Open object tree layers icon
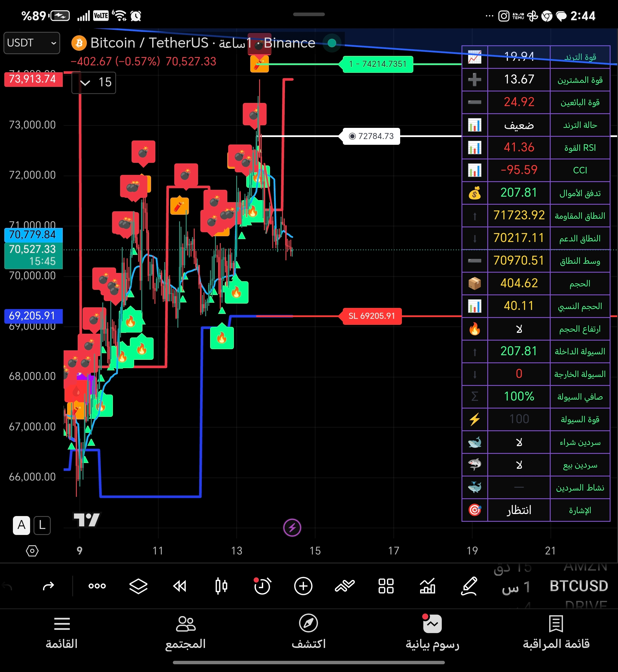The height and width of the screenshot is (672, 618). (x=138, y=586)
